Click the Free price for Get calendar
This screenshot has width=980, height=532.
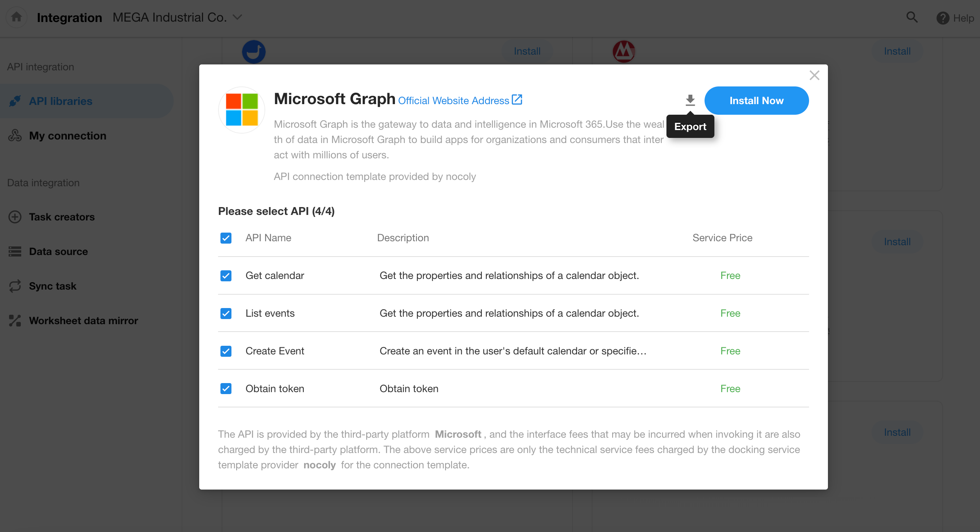(x=730, y=275)
